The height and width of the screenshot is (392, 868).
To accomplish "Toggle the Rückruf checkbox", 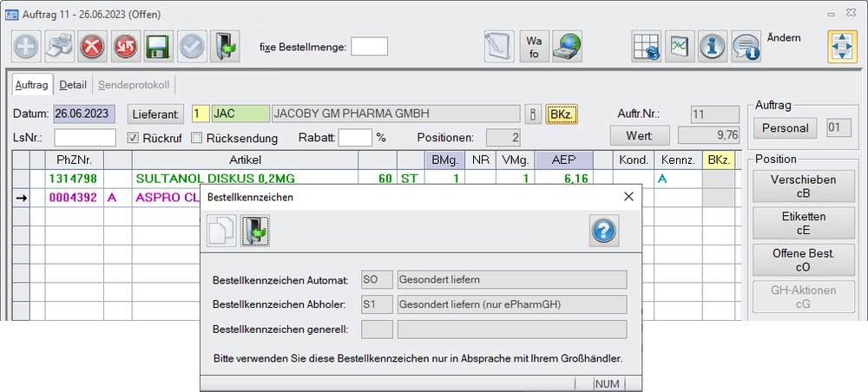I will [x=133, y=138].
